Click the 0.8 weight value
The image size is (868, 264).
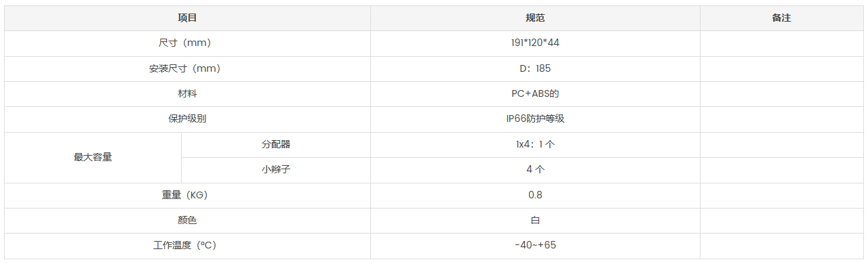click(535, 196)
